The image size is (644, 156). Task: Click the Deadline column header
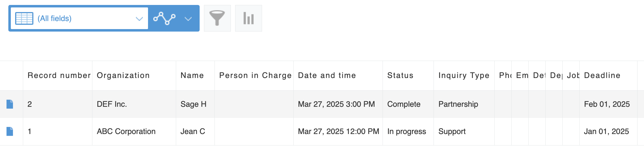click(x=602, y=76)
